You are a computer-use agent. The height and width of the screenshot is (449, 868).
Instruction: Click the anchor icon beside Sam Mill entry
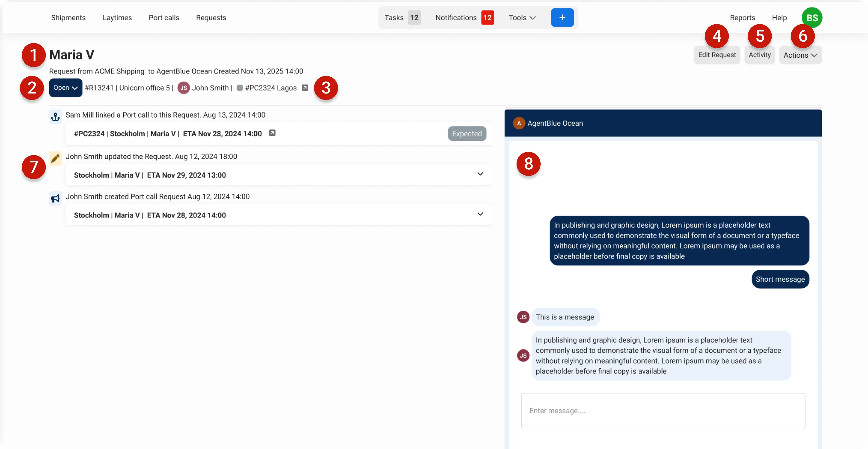pos(55,117)
